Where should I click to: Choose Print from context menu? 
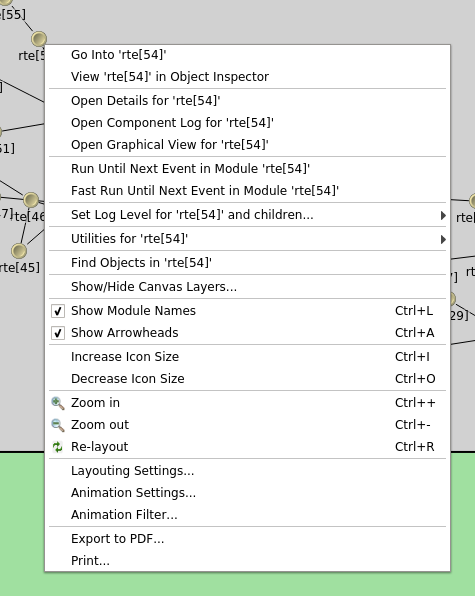pyautogui.click(x=247, y=561)
